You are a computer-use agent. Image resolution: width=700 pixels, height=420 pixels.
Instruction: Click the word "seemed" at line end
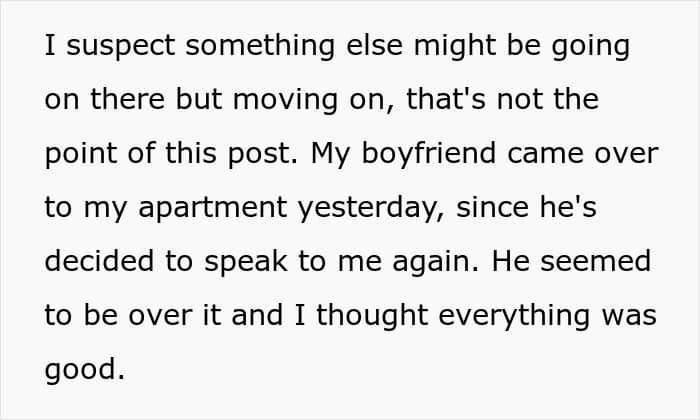[x=596, y=262]
